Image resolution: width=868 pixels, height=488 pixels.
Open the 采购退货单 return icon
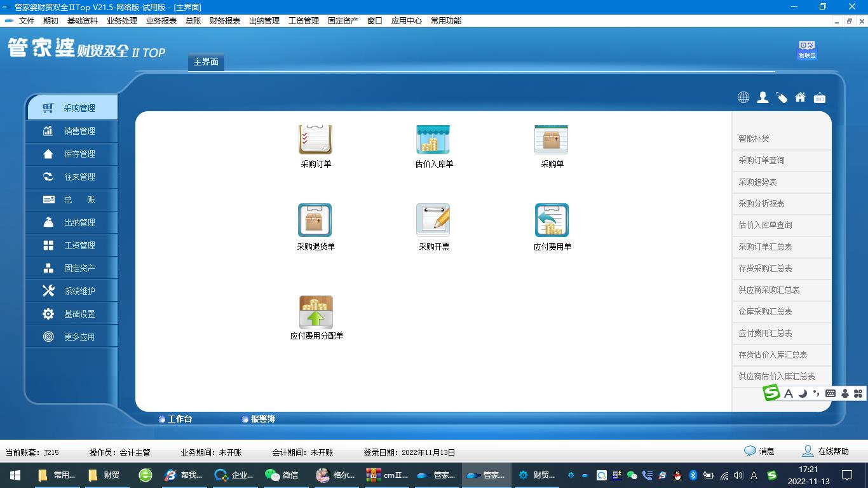pyautogui.click(x=315, y=220)
